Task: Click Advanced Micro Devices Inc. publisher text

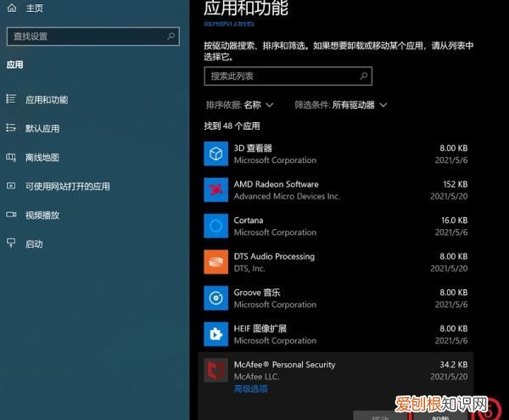Action: tap(287, 196)
